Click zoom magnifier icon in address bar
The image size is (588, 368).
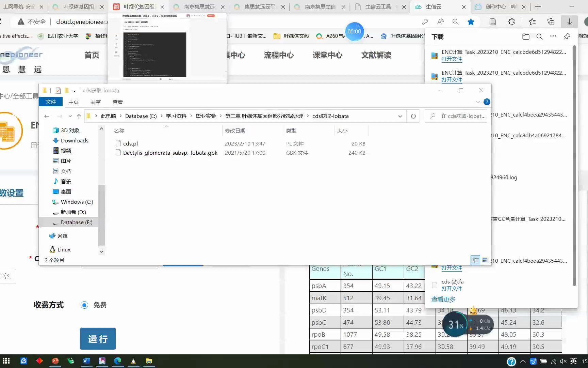(x=455, y=22)
